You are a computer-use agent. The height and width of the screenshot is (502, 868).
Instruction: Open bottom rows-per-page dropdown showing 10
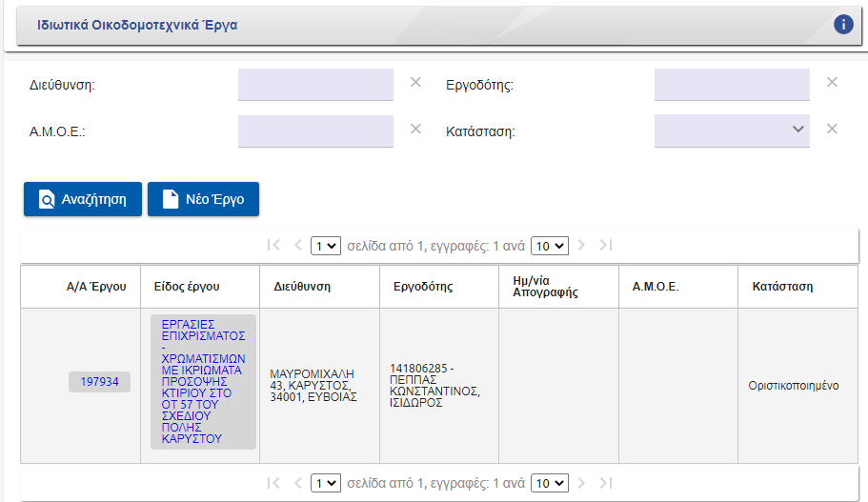pos(549,483)
